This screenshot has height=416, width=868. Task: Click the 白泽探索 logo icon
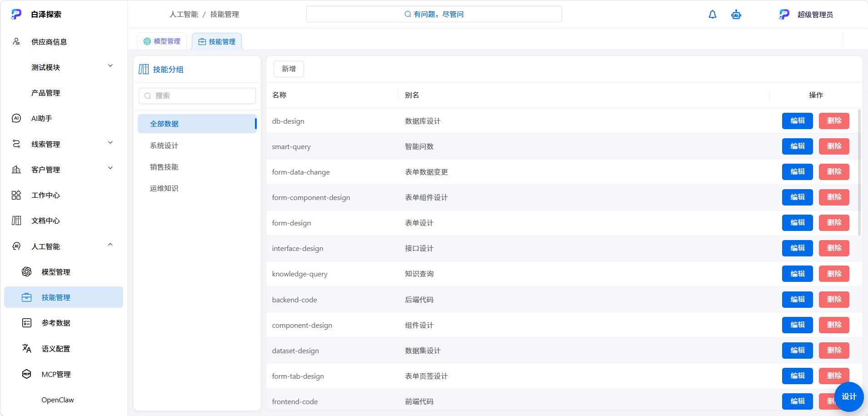coord(16,15)
